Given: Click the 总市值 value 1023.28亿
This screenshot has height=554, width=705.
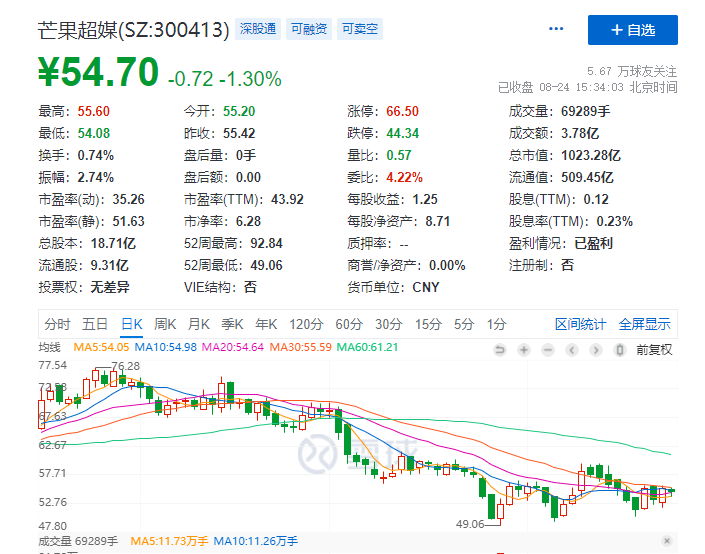Looking at the screenshot, I should pos(591,155).
